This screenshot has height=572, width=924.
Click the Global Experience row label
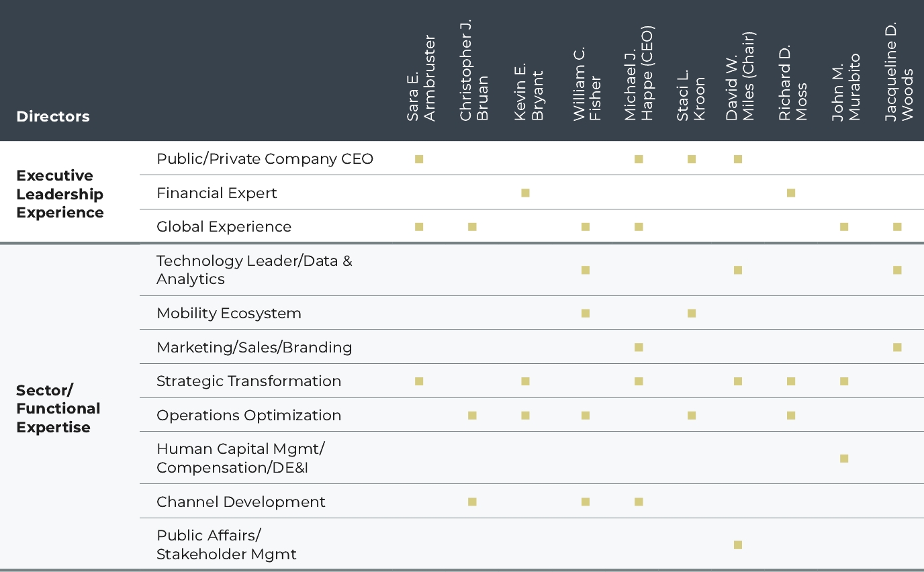click(x=224, y=227)
